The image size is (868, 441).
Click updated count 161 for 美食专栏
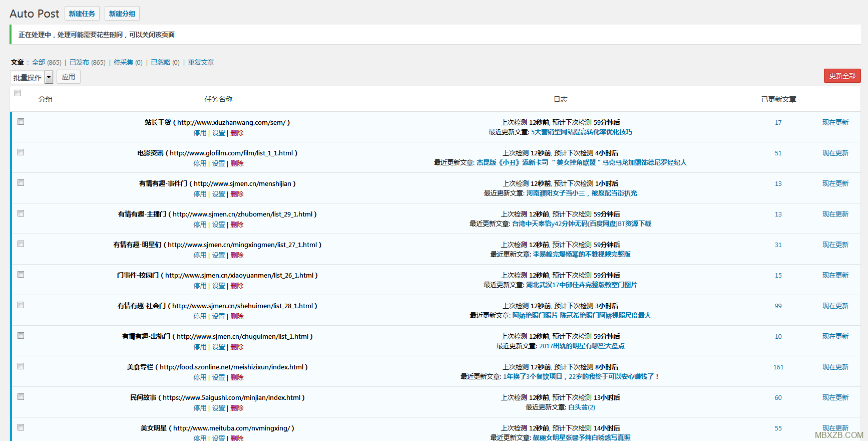[x=778, y=367]
